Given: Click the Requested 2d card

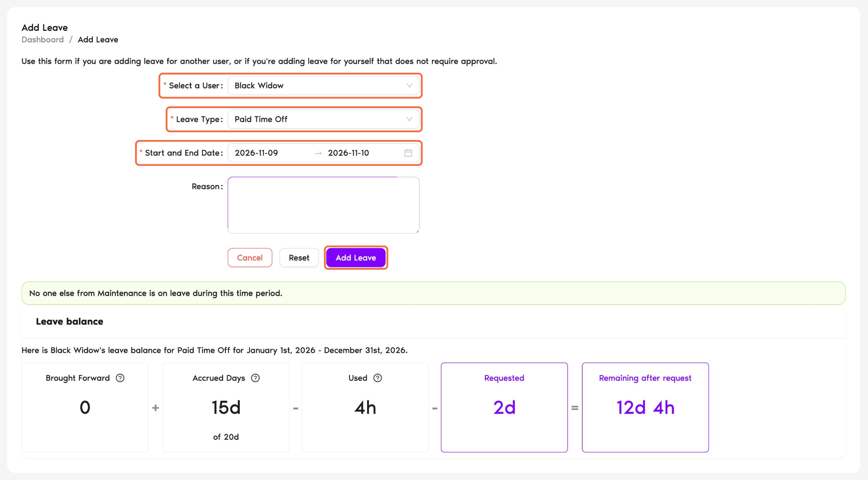Looking at the screenshot, I should (504, 408).
